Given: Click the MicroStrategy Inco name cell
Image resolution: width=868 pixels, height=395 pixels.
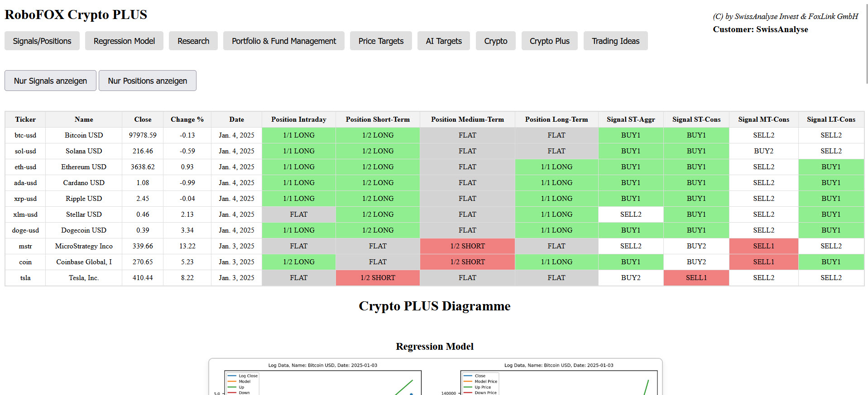Looking at the screenshot, I should pos(84,246).
